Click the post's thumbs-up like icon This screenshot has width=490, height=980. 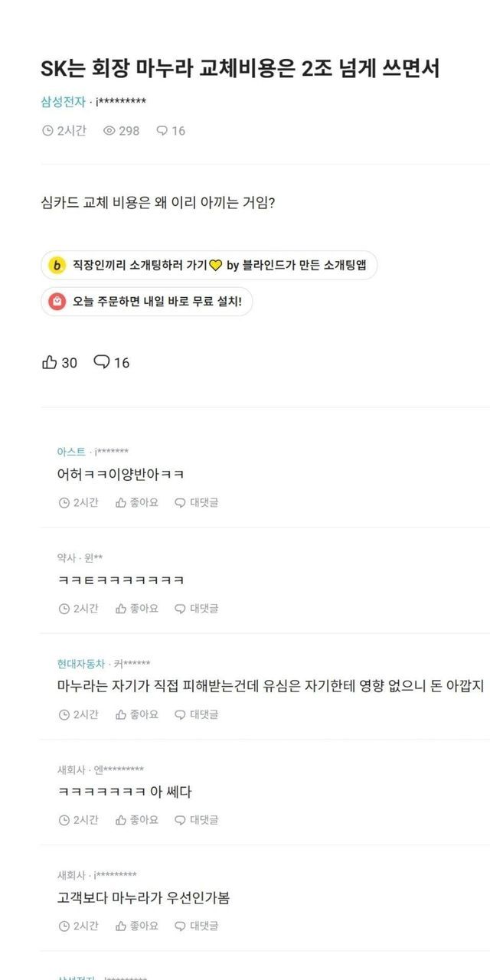click(x=50, y=362)
